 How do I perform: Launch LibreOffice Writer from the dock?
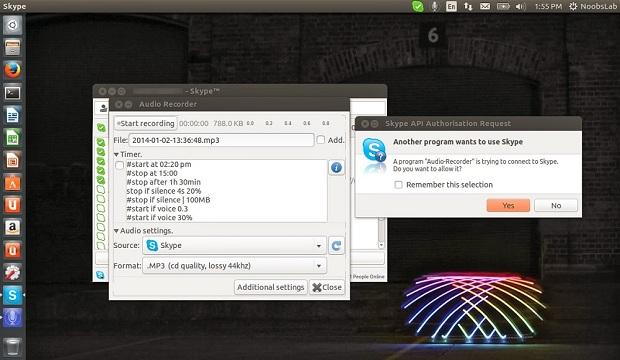(12, 116)
